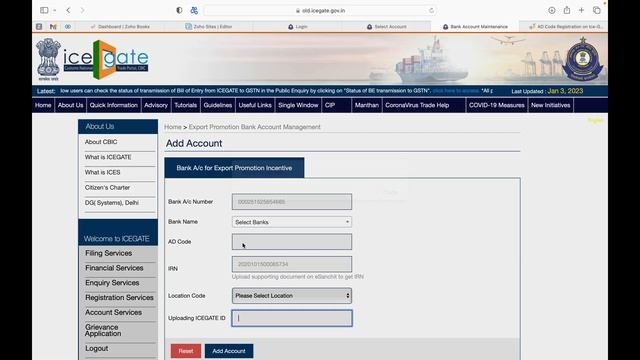
Task: Open the Quick Information menu
Action: [113, 105]
